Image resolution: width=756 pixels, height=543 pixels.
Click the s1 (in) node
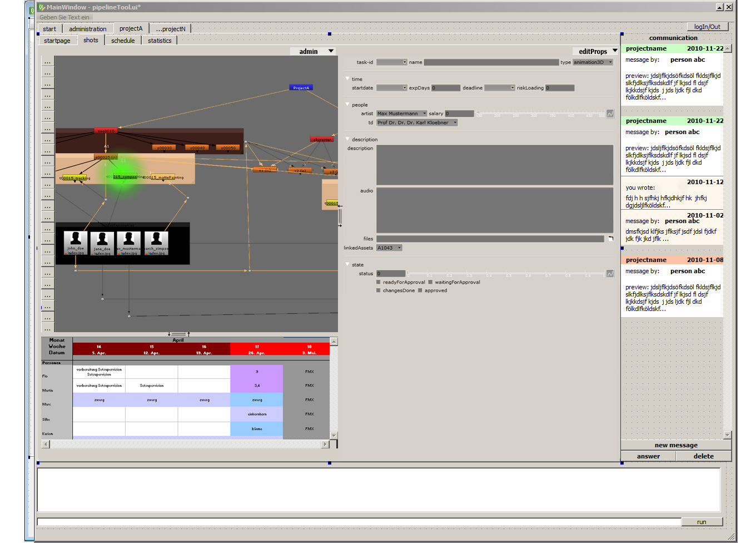coord(265,170)
